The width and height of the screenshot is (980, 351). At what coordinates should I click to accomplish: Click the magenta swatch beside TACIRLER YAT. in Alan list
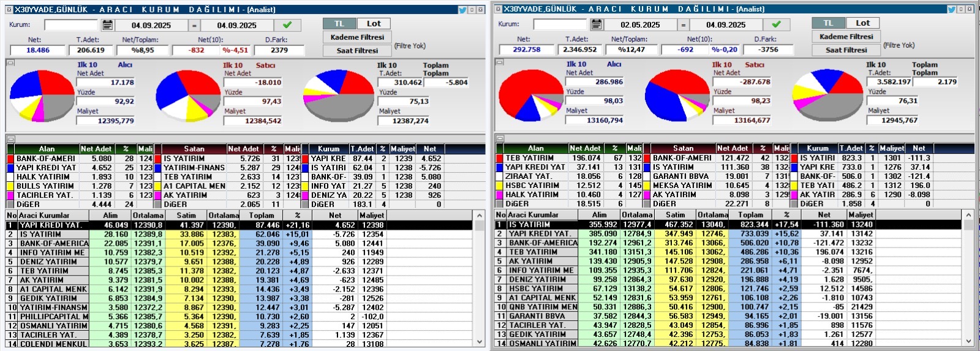(10, 195)
